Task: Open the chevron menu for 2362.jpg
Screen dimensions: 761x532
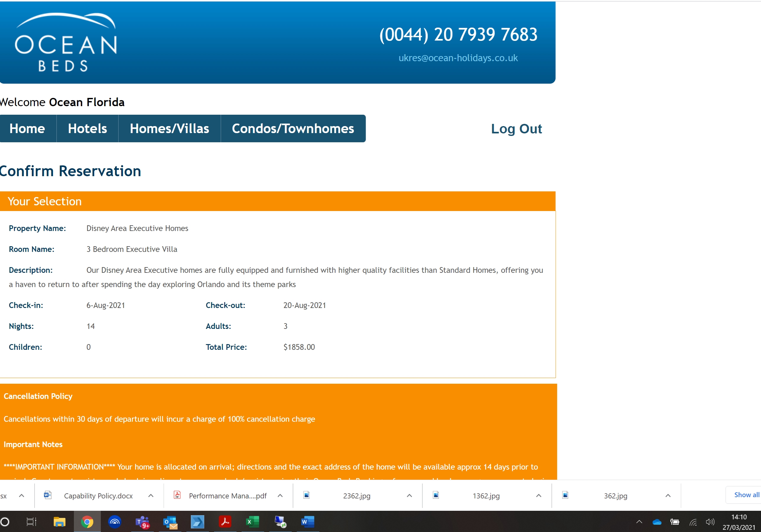Action: click(x=409, y=496)
